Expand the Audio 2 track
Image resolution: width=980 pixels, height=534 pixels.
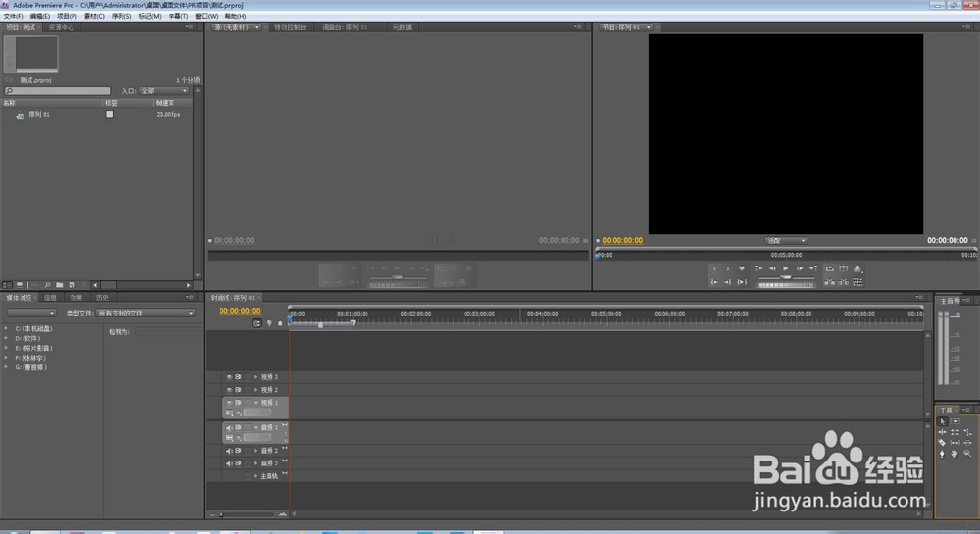256,451
